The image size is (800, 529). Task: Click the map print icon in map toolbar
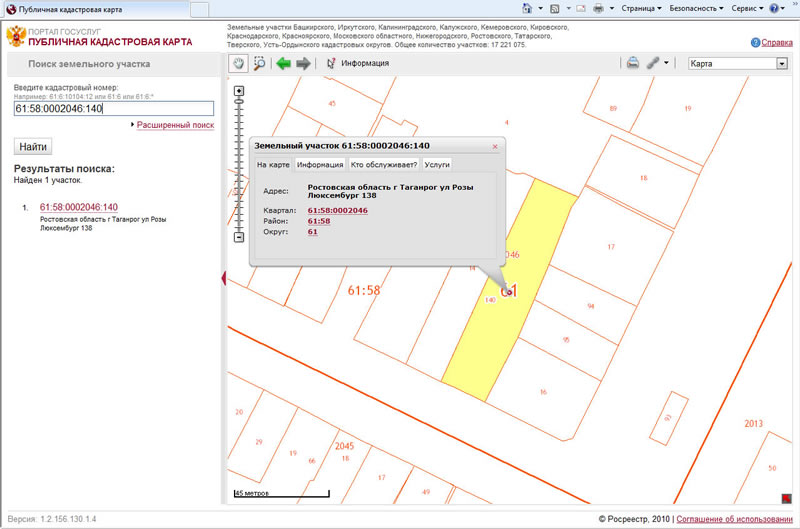[633, 63]
